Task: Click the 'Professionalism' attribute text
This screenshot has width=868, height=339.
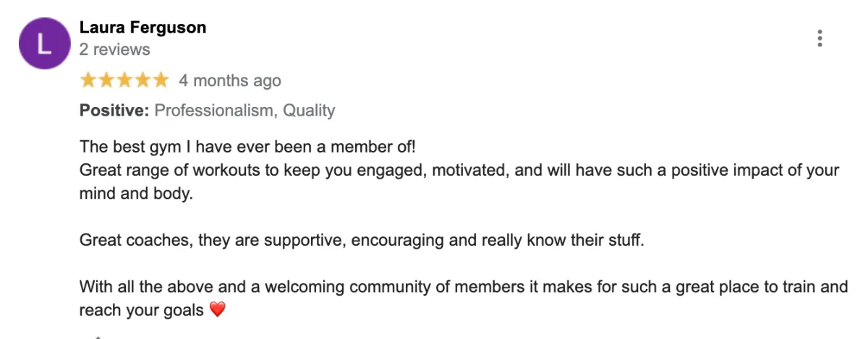Action: [x=214, y=111]
